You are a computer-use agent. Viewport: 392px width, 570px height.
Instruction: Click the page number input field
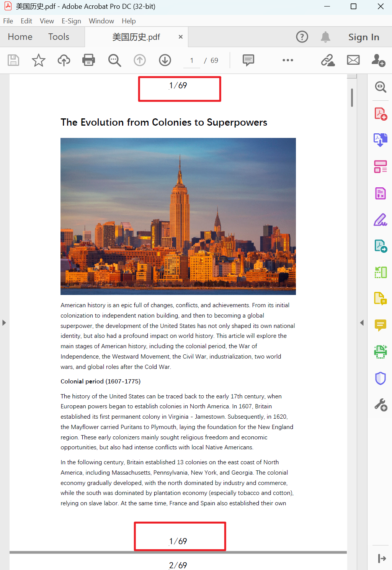(x=192, y=61)
